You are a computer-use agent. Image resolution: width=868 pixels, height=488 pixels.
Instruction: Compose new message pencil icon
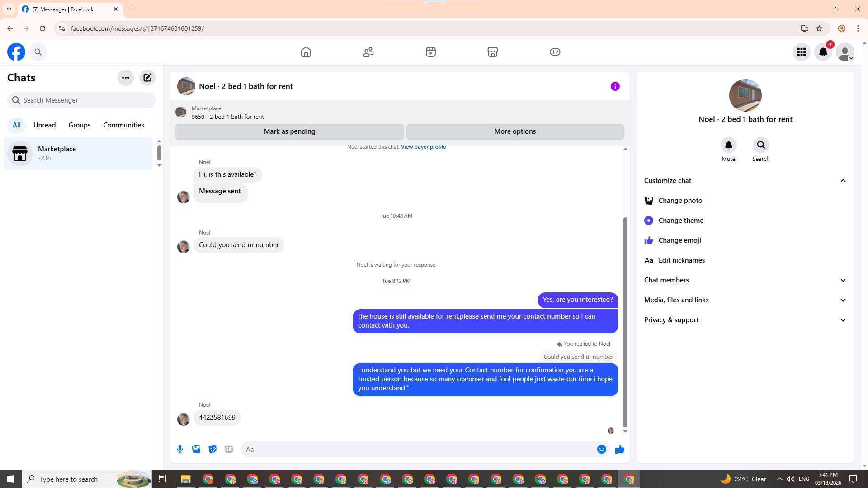click(x=147, y=78)
